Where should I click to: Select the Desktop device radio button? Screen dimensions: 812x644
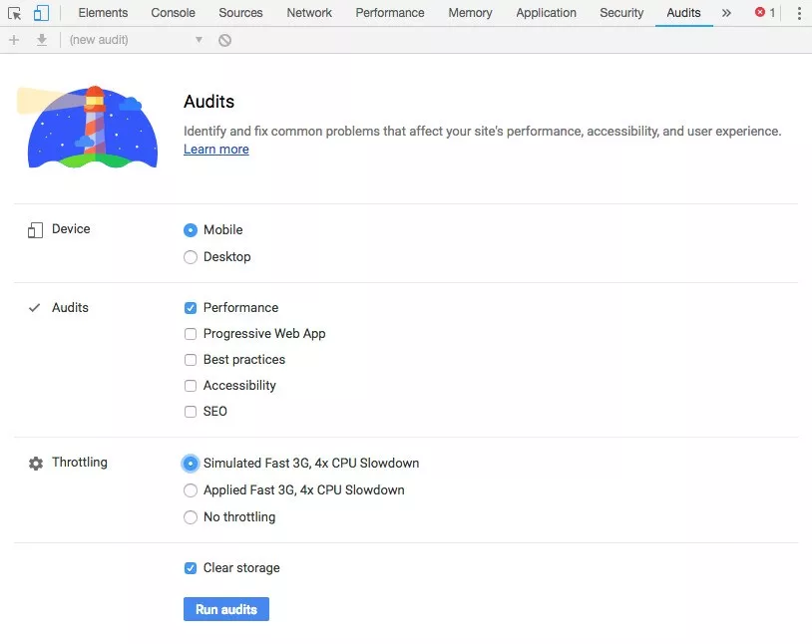[x=191, y=257]
